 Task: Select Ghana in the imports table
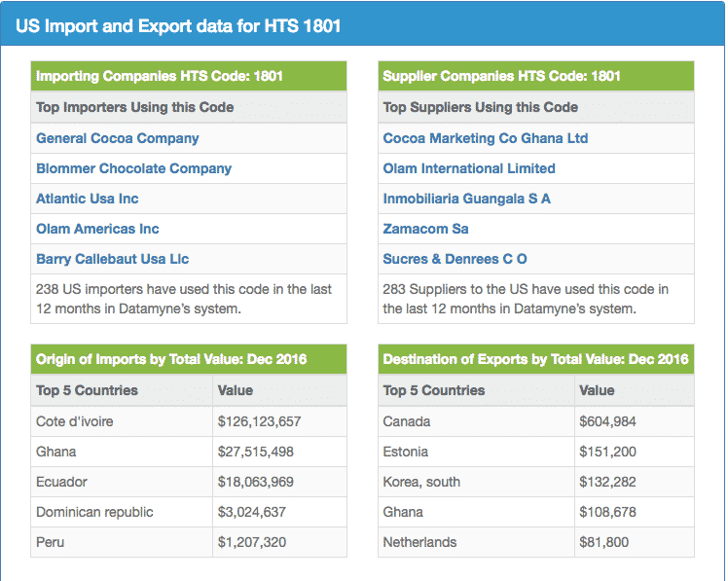tap(122, 452)
